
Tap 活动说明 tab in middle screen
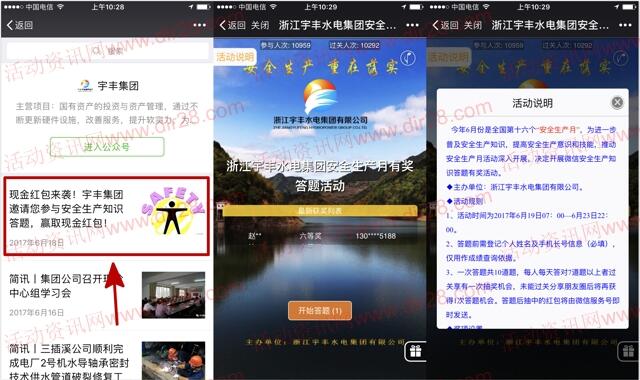coord(234,57)
